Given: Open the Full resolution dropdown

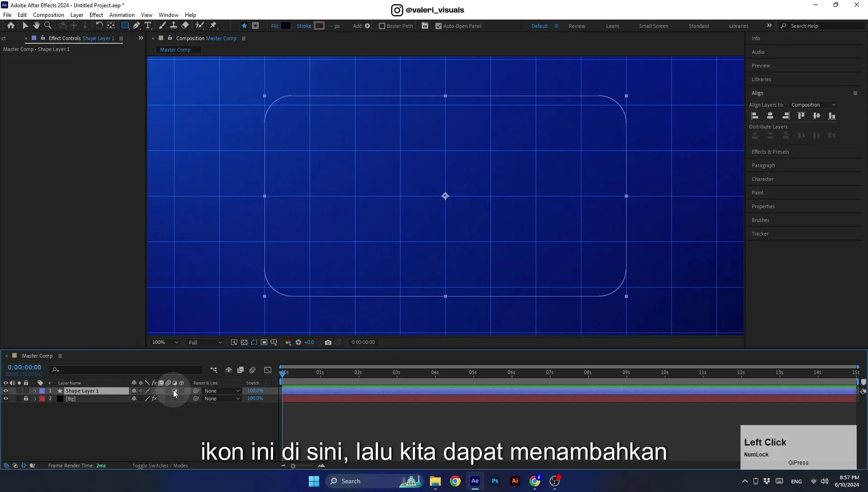Looking at the screenshot, I should 205,342.
